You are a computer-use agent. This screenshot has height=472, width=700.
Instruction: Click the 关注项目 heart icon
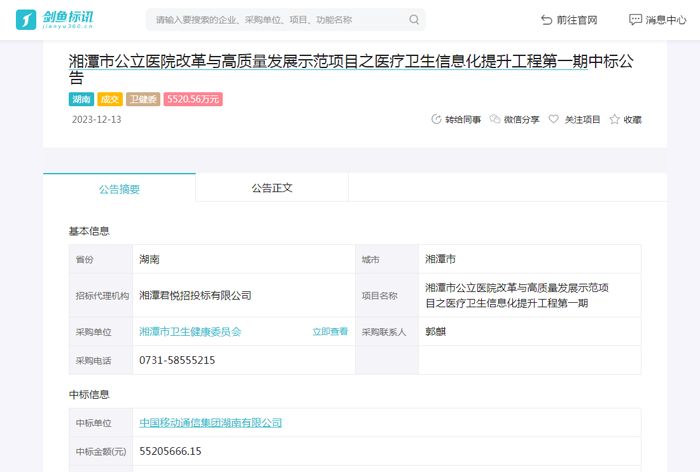coord(554,119)
